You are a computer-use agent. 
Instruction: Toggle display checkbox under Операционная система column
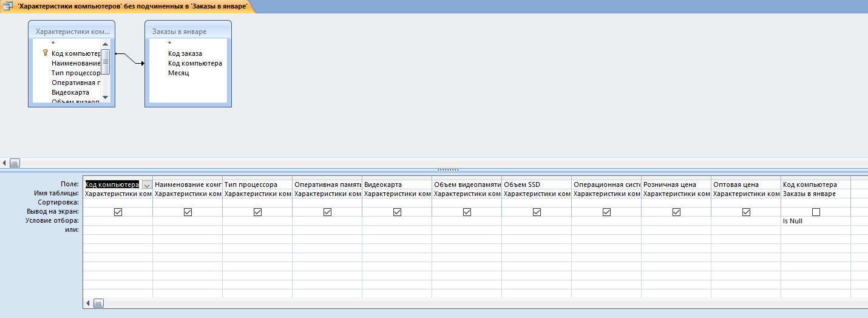coord(606,212)
